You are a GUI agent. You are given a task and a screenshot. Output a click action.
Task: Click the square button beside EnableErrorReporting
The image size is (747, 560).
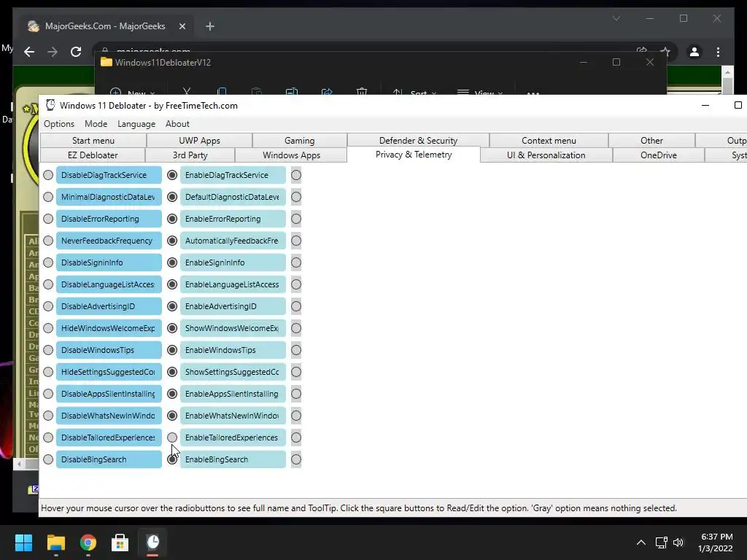click(296, 219)
